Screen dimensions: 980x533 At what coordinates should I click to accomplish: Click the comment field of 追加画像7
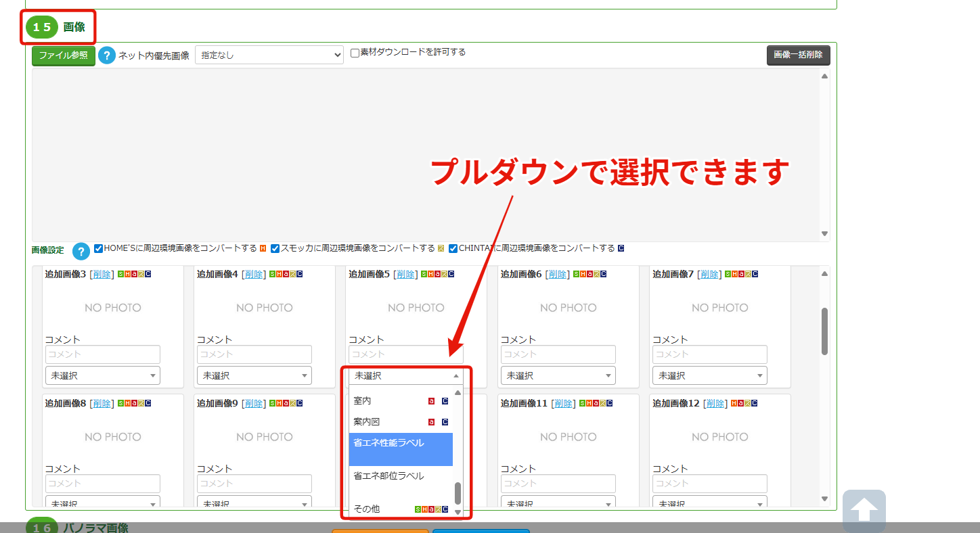coord(710,354)
